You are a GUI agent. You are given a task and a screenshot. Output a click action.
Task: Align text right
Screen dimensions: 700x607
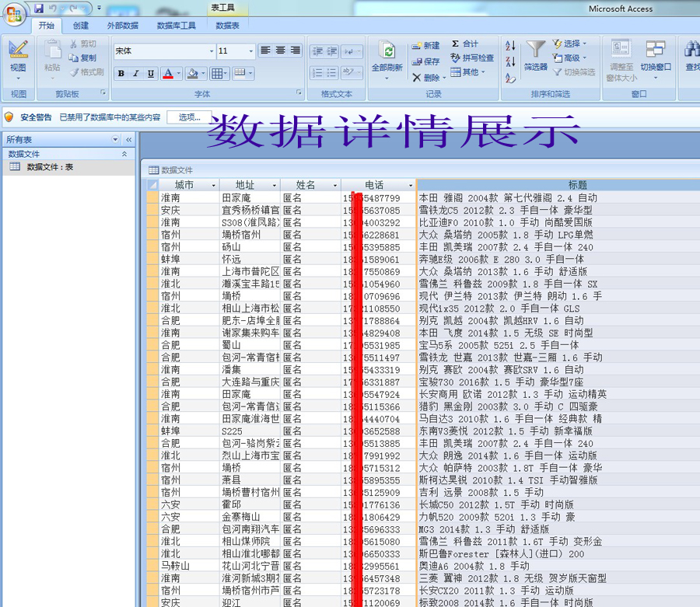click(x=295, y=51)
